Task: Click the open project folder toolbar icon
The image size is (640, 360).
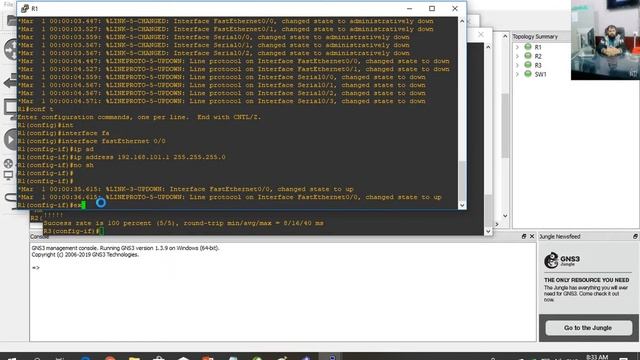Action: (x=11, y=20)
